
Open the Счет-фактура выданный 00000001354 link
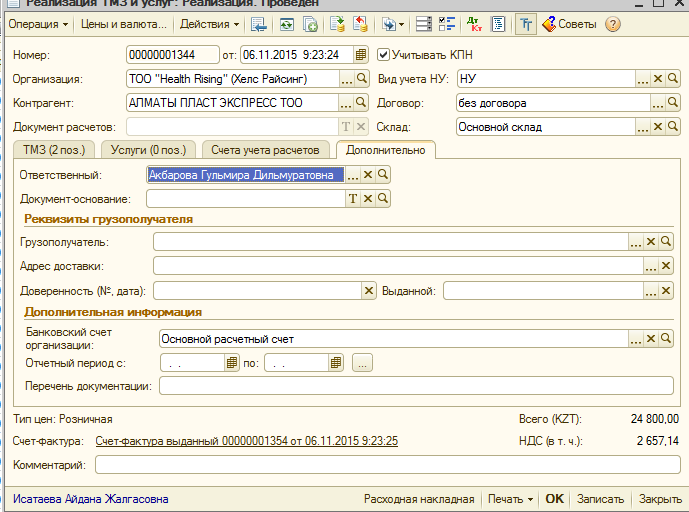[247, 441]
